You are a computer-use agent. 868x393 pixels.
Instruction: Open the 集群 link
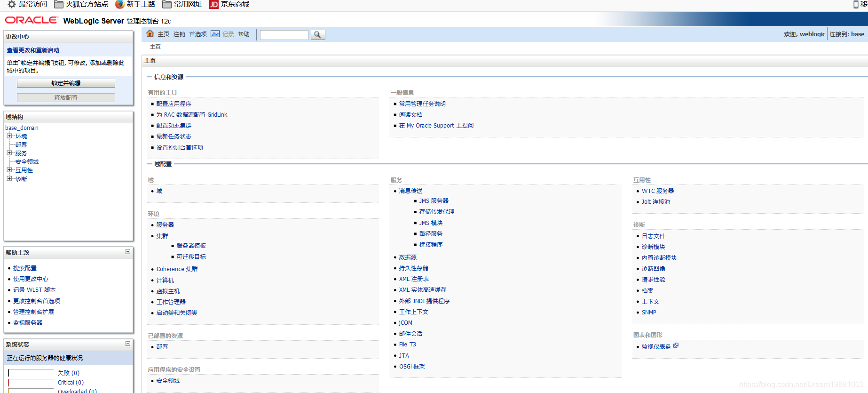162,236
